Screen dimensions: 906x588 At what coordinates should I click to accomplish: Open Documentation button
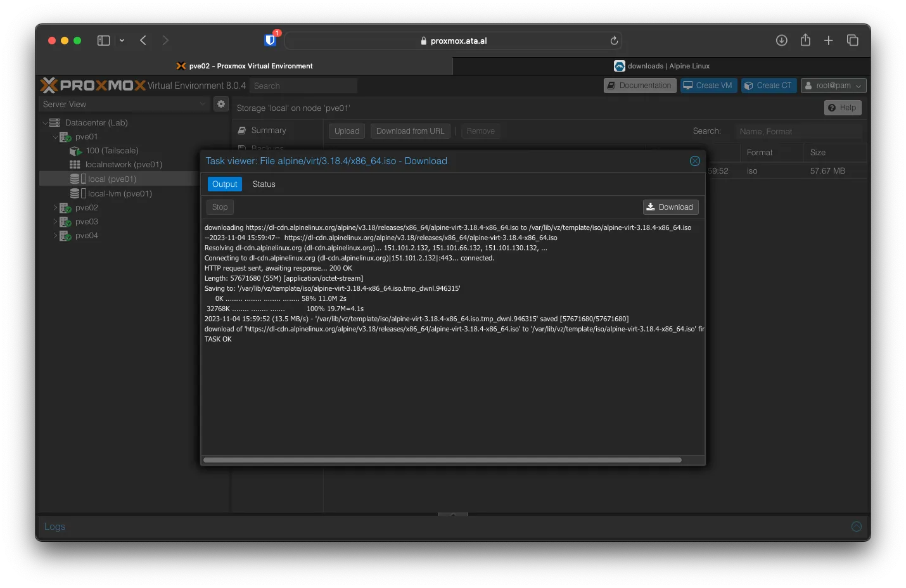(x=640, y=86)
